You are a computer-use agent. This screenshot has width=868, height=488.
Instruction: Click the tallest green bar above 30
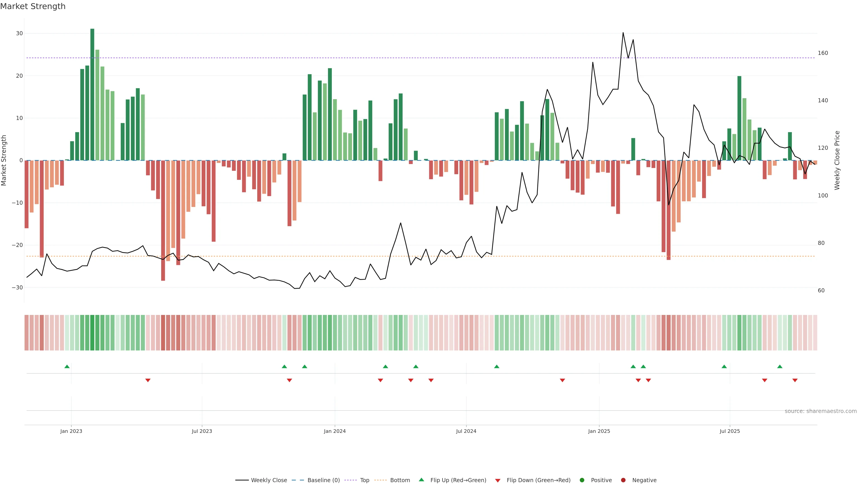[92, 94]
